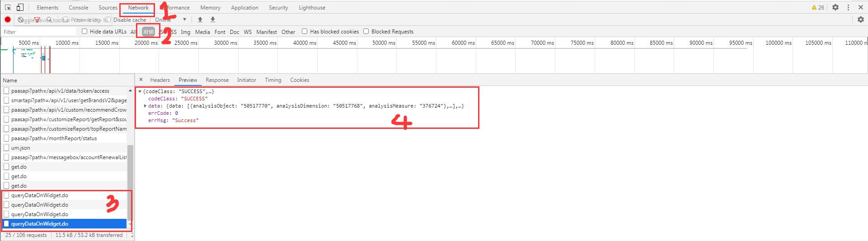Select the customizeReport/topReportName request
This screenshot has width=868, height=241.
(x=65, y=129)
